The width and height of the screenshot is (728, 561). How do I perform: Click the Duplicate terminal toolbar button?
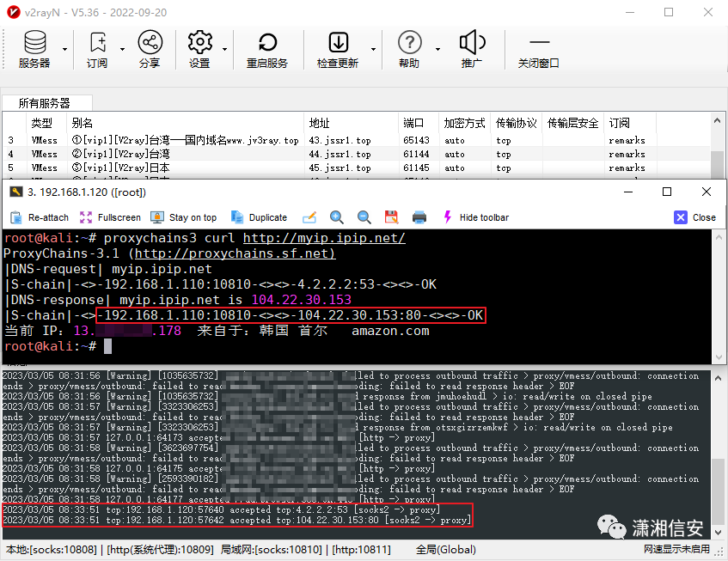(259, 217)
